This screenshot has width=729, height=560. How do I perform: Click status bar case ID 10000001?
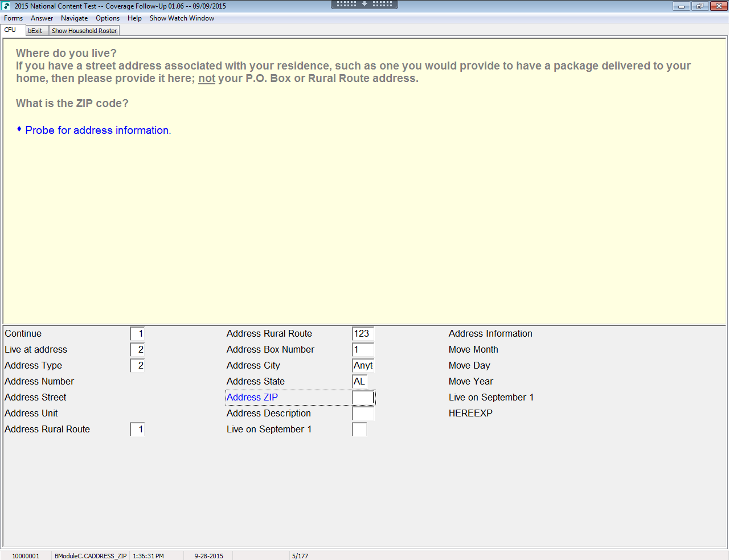pos(26,556)
